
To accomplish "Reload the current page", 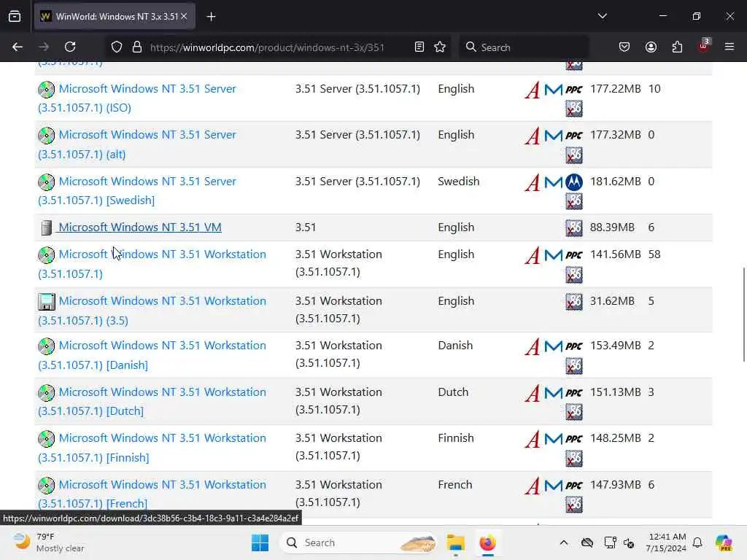I will [x=70, y=47].
